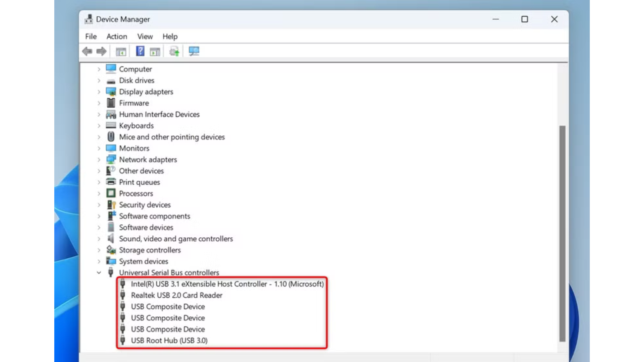This screenshot has height=362, width=644.
Task: Open the blue Help toolbar icon
Action: point(140,51)
